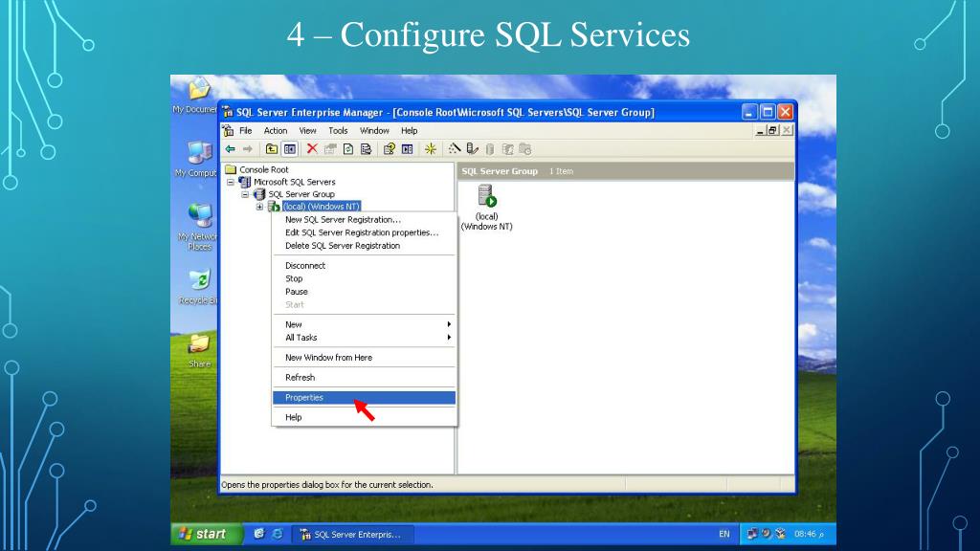
Task: Click the New Login toolbar icon
Action: 507,148
